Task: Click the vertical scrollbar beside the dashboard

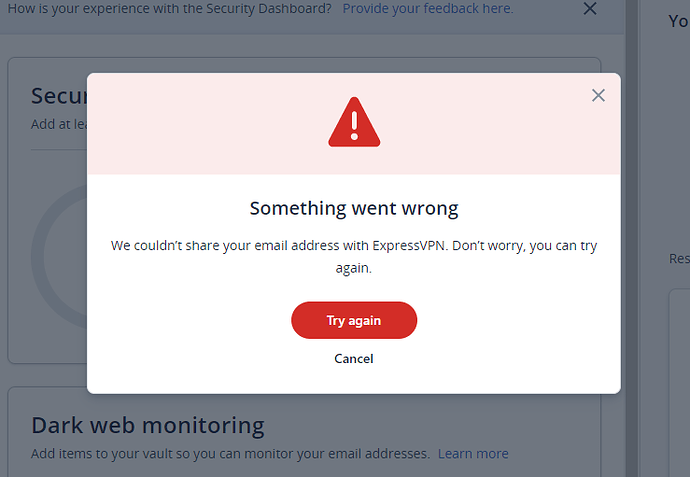Action: tap(631, 238)
